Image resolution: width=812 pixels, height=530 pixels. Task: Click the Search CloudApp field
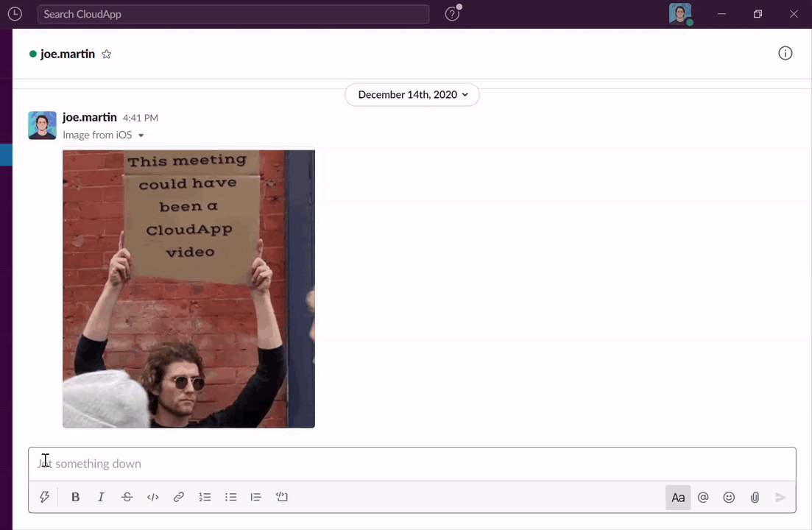pyautogui.click(x=233, y=14)
